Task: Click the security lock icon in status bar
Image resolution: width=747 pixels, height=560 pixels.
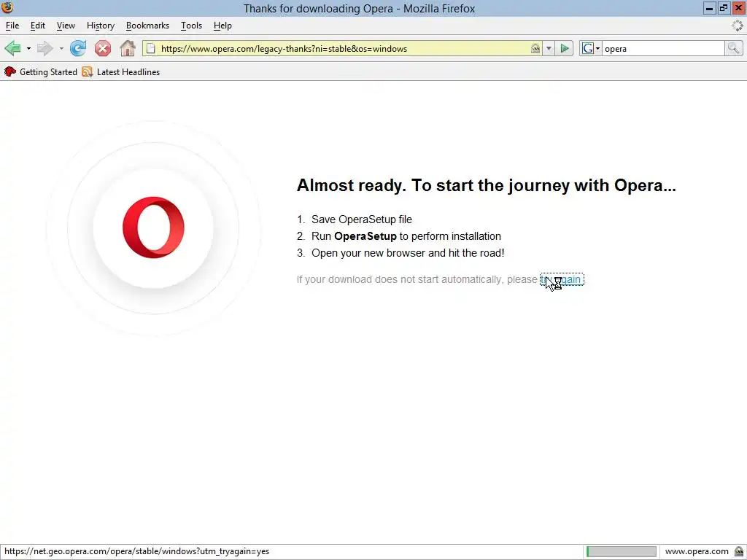Action: [x=739, y=551]
